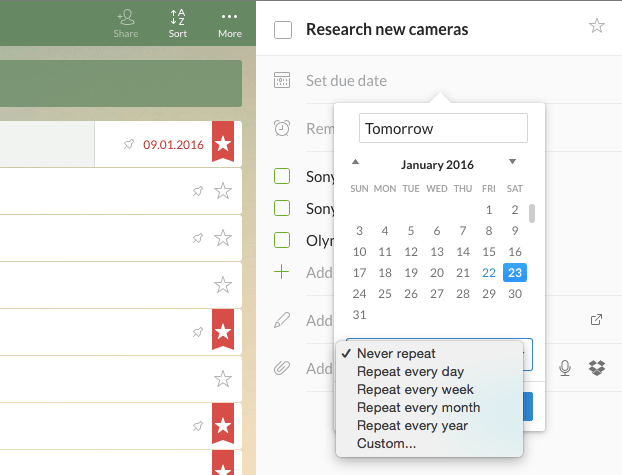The image size is (622, 475).
Task: Pick January 27 in the calendar
Action: [437, 294]
